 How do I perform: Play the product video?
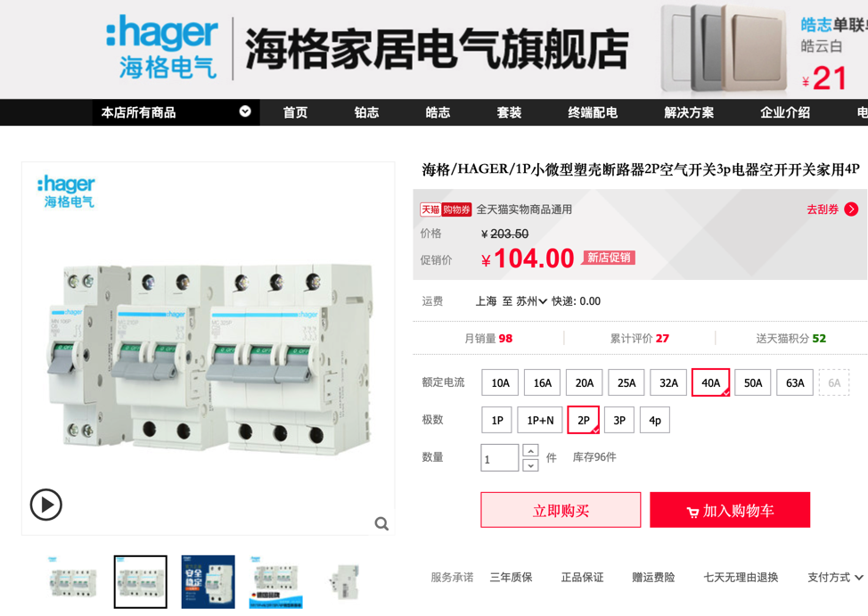[x=46, y=505]
